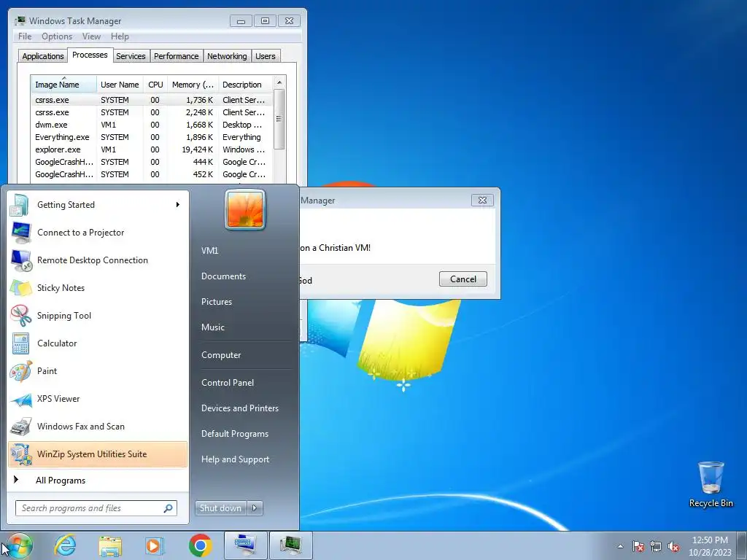
Task: Click the muted volume tray icon
Action: pos(673,547)
